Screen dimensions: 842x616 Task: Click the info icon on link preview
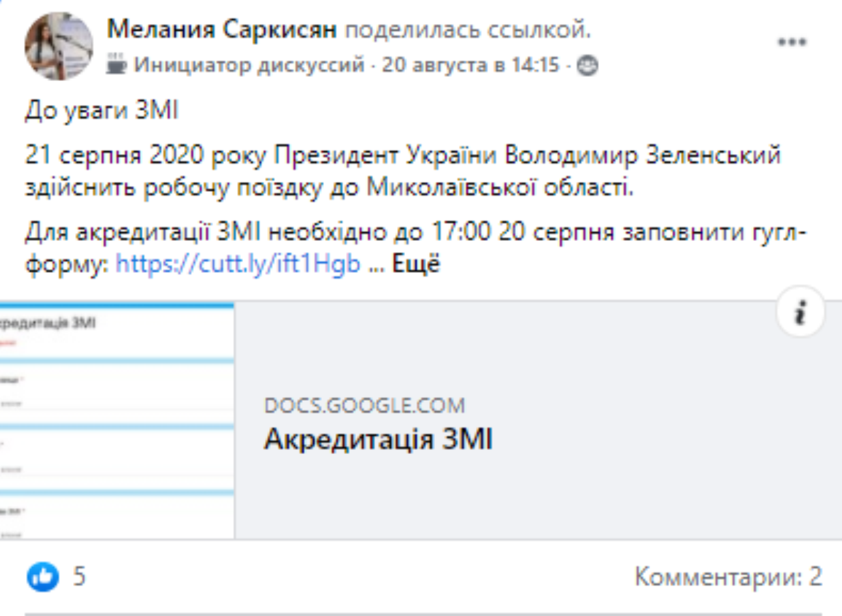pos(800,313)
